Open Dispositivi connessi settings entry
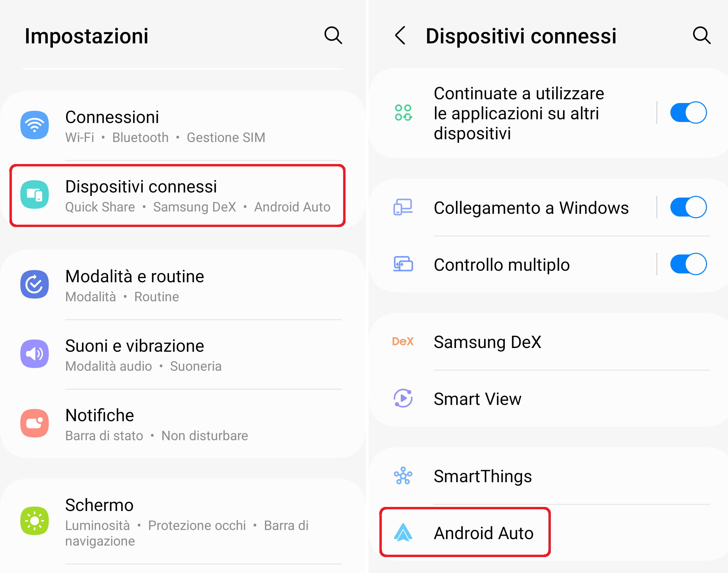This screenshot has width=728, height=573. point(177,196)
